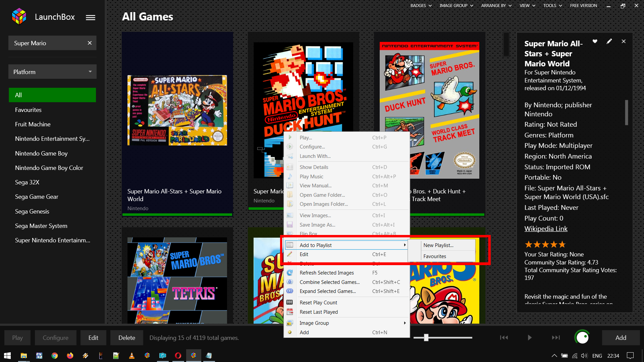Click the Delete button in bottom bar
The width and height of the screenshot is (644, 362).
[127, 338]
